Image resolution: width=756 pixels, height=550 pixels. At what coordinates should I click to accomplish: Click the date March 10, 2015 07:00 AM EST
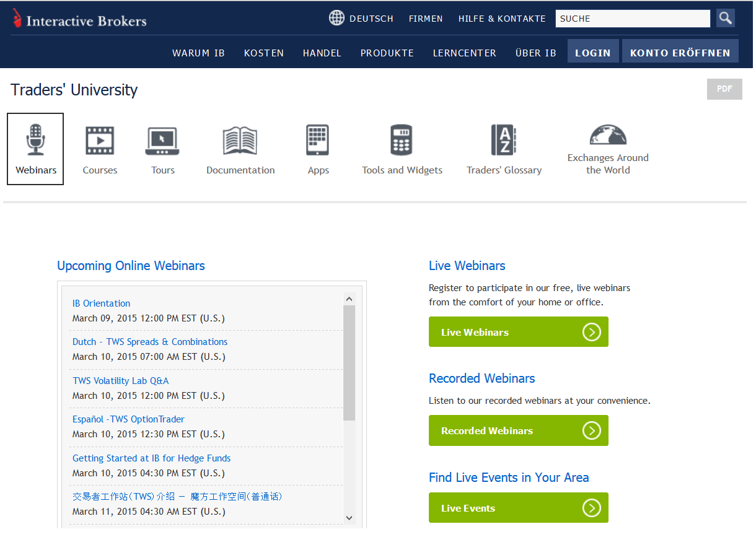point(149,357)
